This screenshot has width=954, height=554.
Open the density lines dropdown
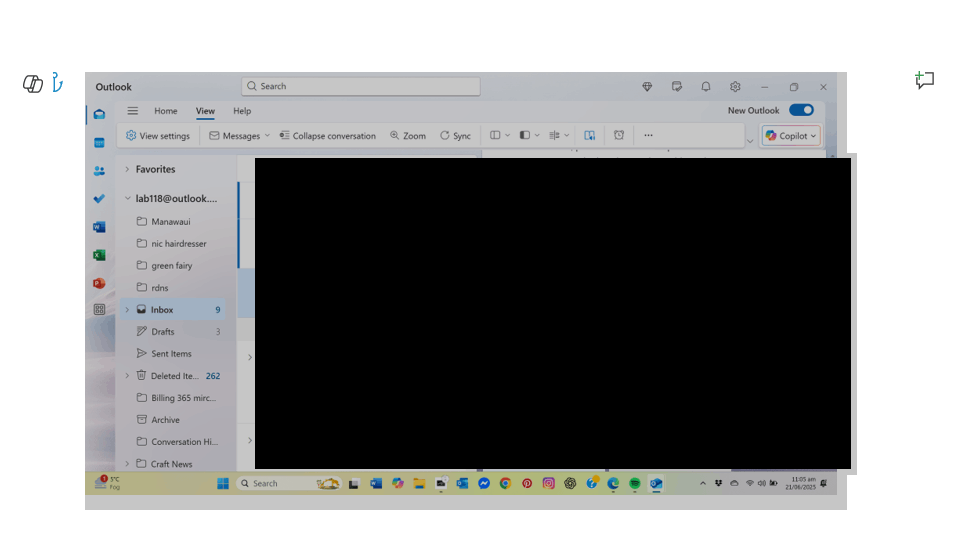pyautogui.click(x=559, y=135)
